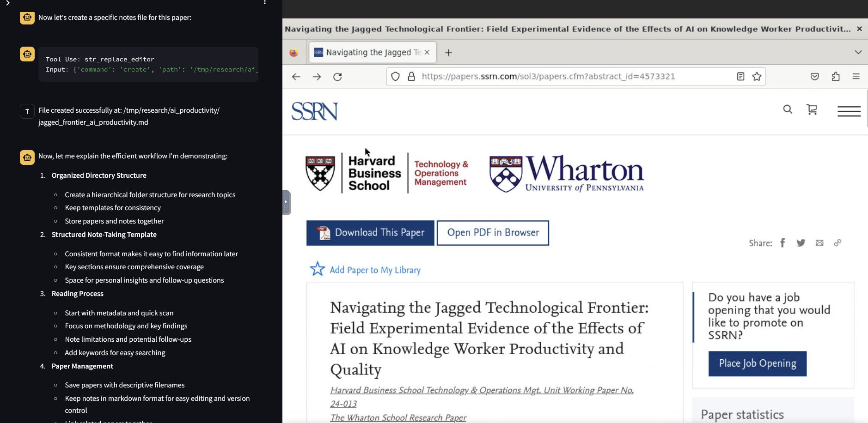Image resolution: width=868 pixels, height=423 pixels.
Task: Click 'Paper Management' heading
Action: tap(82, 366)
